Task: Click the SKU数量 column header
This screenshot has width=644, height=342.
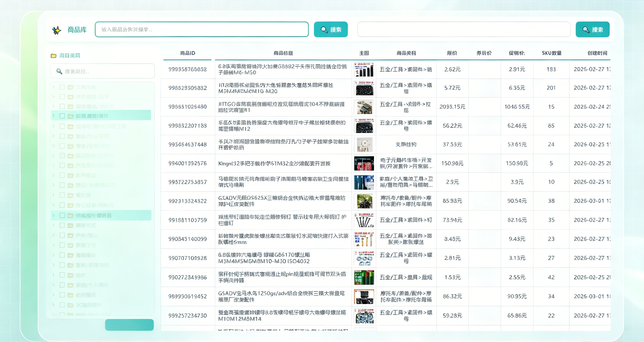Action: point(552,53)
